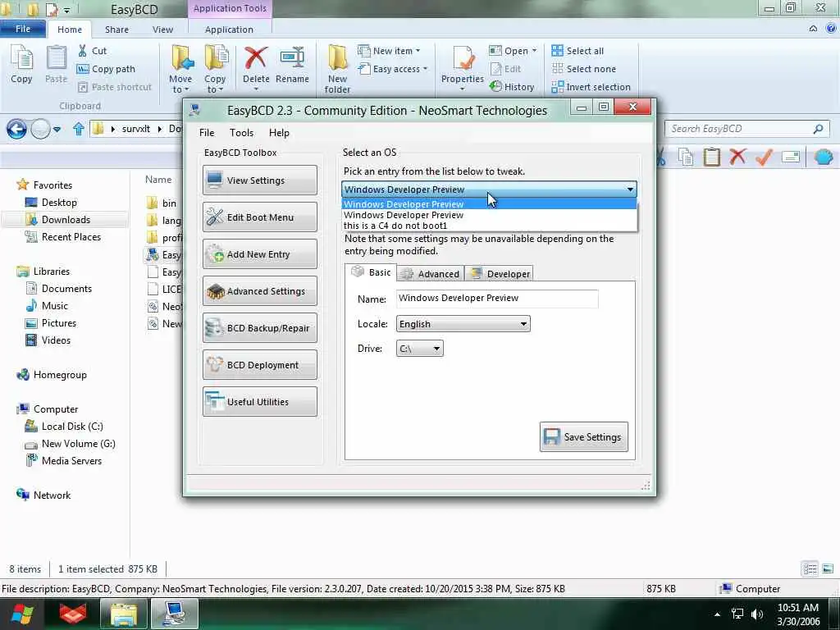840x630 pixels.
Task: Open Edit Boot Menu section
Action: coord(260,217)
